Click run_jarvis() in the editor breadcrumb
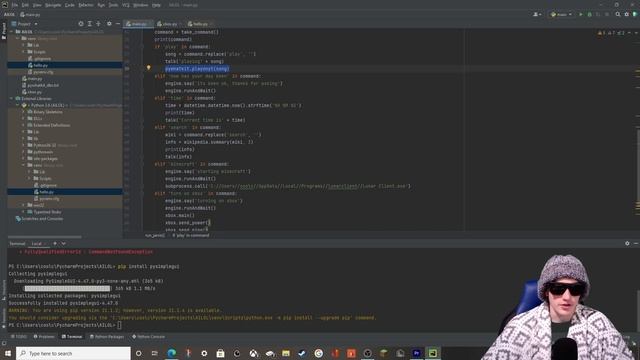 (x=155, y=236)
